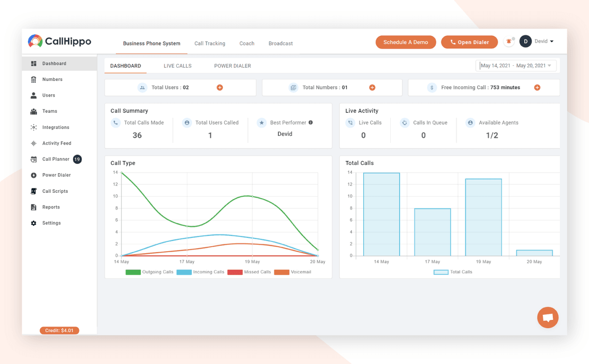
Task: Click the Open Dialer button
Action: click(x=469, y=42)
